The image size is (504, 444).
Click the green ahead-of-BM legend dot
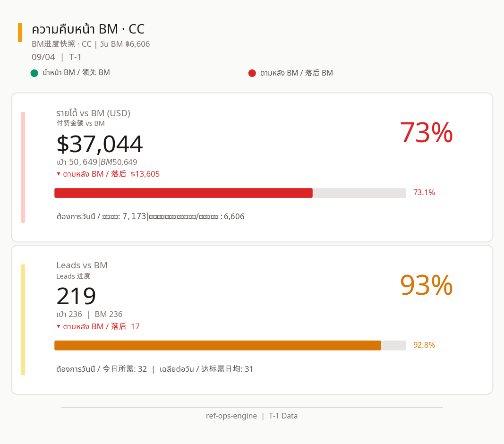tap(34, 73)
